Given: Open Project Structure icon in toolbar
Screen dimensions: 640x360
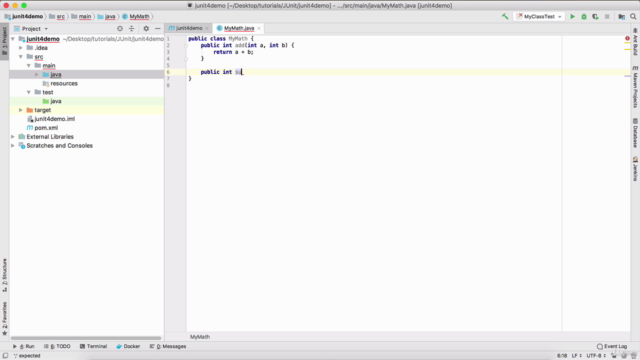Looking at the screenshot, I should point(622,16).
